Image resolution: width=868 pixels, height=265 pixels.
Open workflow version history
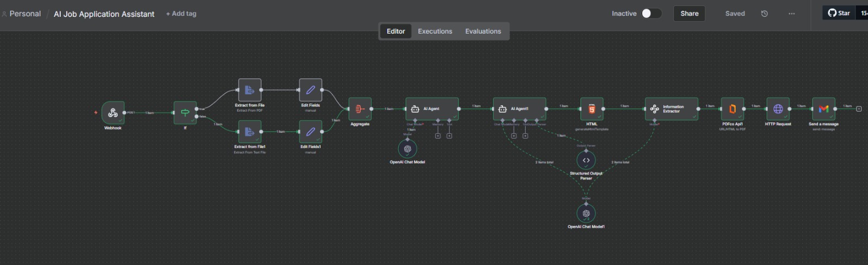pos(764,14)
